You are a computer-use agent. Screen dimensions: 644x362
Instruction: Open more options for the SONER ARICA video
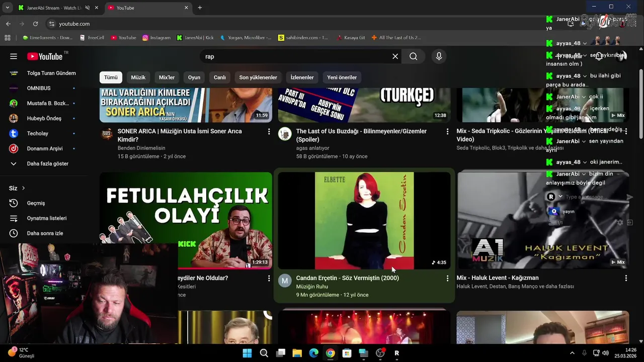(269, 131)
